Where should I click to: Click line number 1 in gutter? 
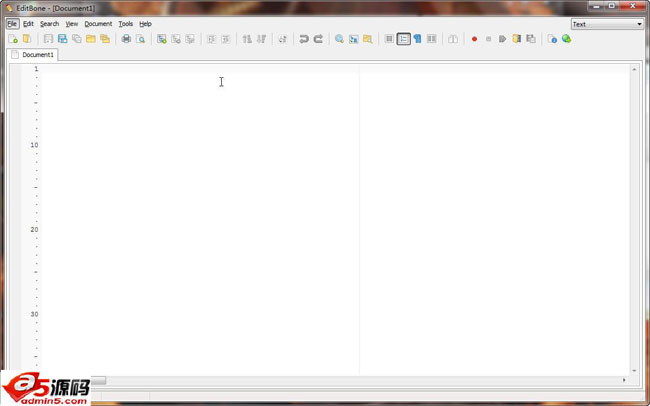[x=36, y=69]
